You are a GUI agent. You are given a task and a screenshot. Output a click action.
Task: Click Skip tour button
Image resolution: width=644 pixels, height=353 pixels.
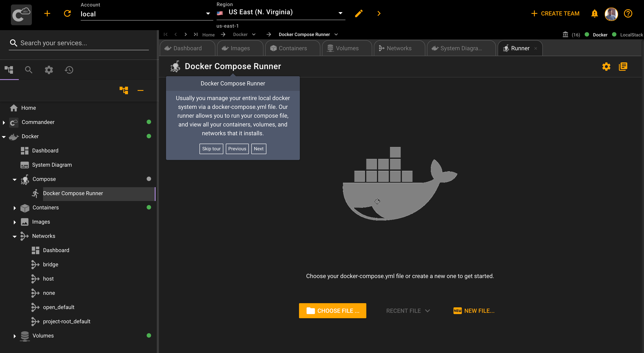[x=211, y=149]
